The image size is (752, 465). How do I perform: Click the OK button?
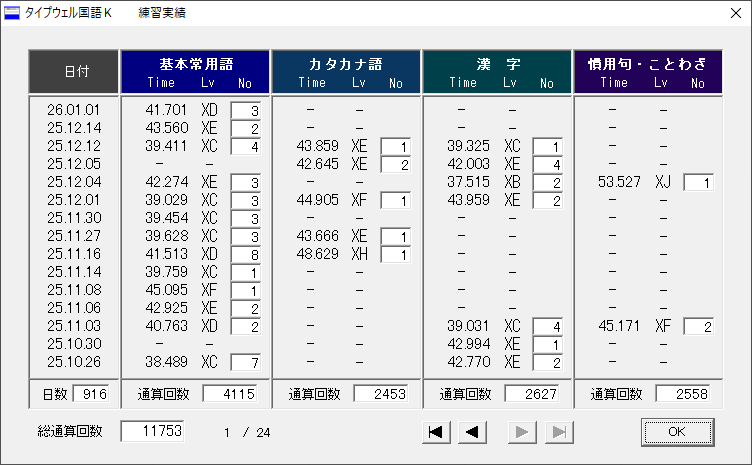click(x=677, y=432)
